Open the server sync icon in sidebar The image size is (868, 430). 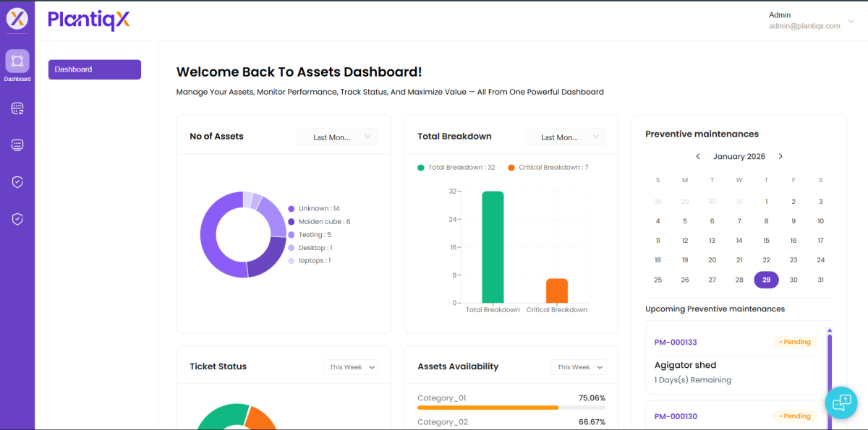tap(17, 108)
